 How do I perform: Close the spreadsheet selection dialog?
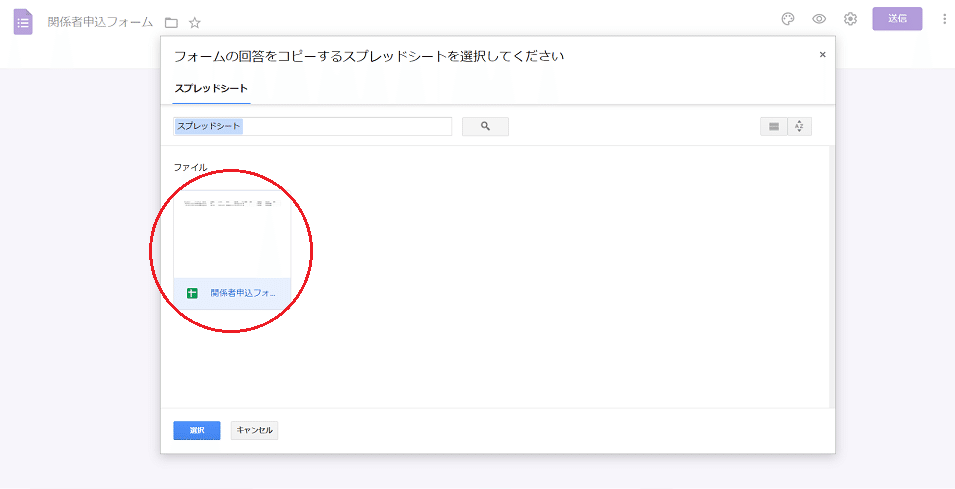(822, 55)
